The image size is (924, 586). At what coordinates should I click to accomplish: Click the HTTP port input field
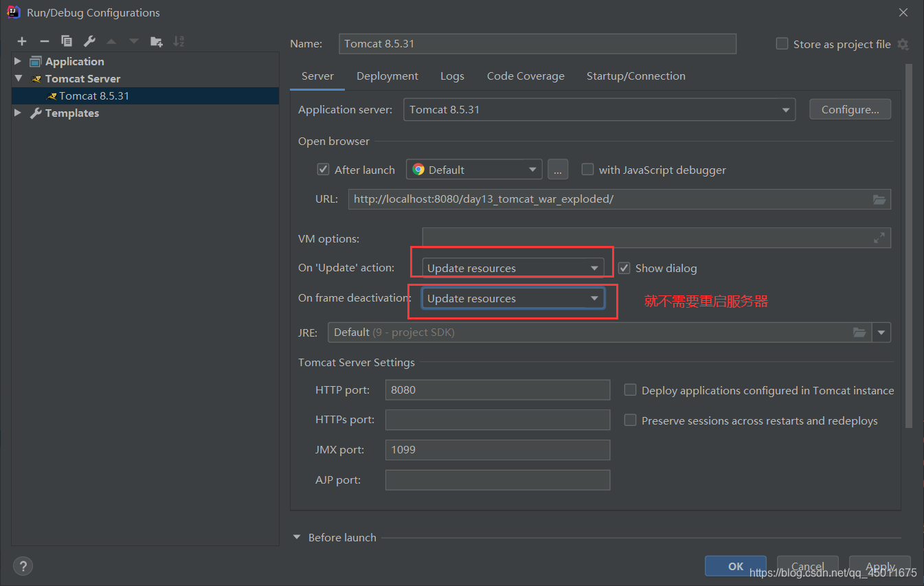point(497,390)
